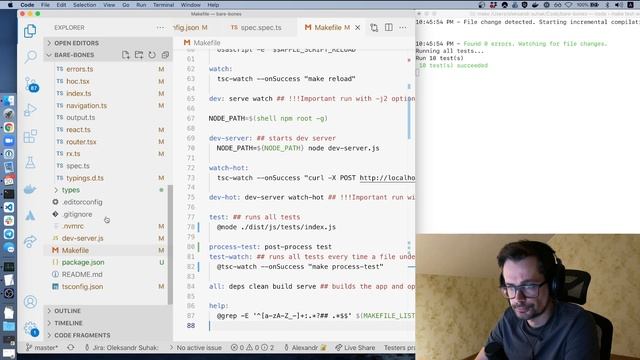This screenshot has height=360, width=640.
Task: Click New Folder icon in BARE-BONES header
Action: coord(139,55)
